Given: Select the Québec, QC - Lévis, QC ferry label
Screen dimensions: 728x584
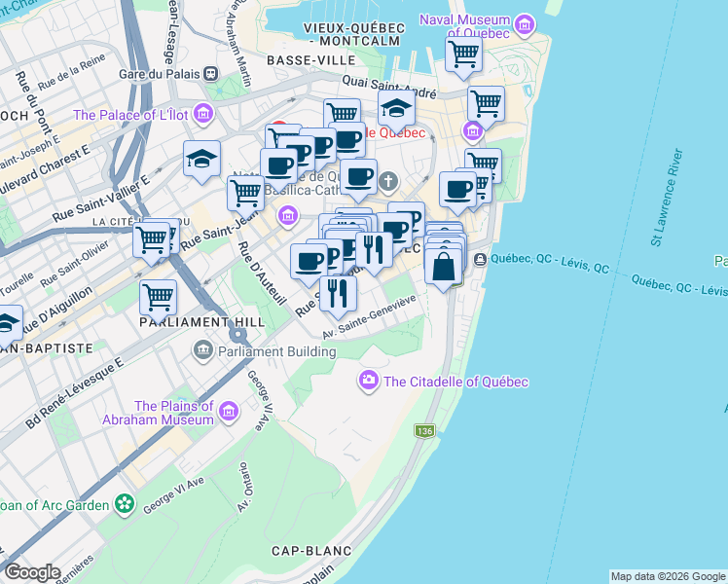Looking at the screenshot, I should point(550,263).
